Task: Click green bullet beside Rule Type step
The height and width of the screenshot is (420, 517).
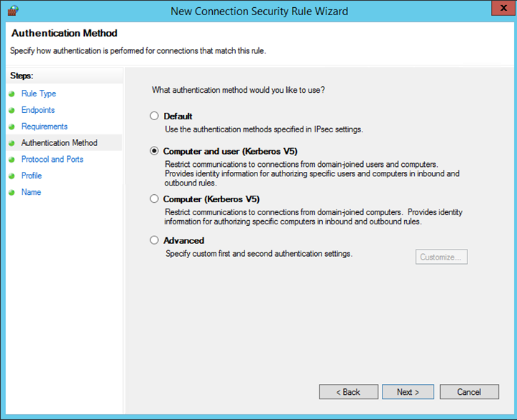Action: (12, 94)
